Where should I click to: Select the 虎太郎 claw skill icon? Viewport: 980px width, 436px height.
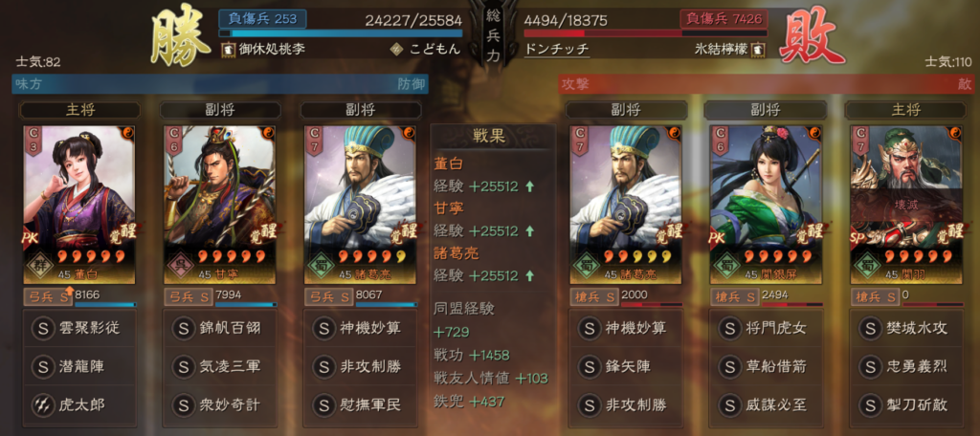43,405
